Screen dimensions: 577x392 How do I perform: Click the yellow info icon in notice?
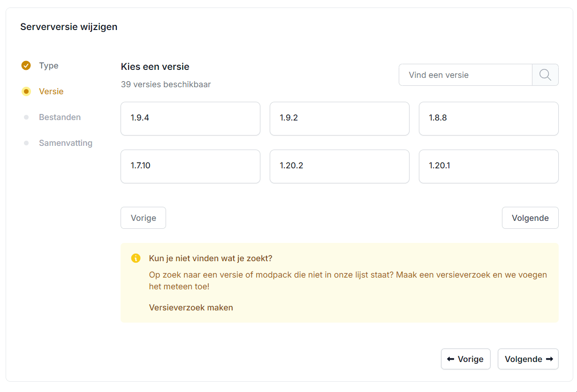pyautogui.click(x=136, y=258)
